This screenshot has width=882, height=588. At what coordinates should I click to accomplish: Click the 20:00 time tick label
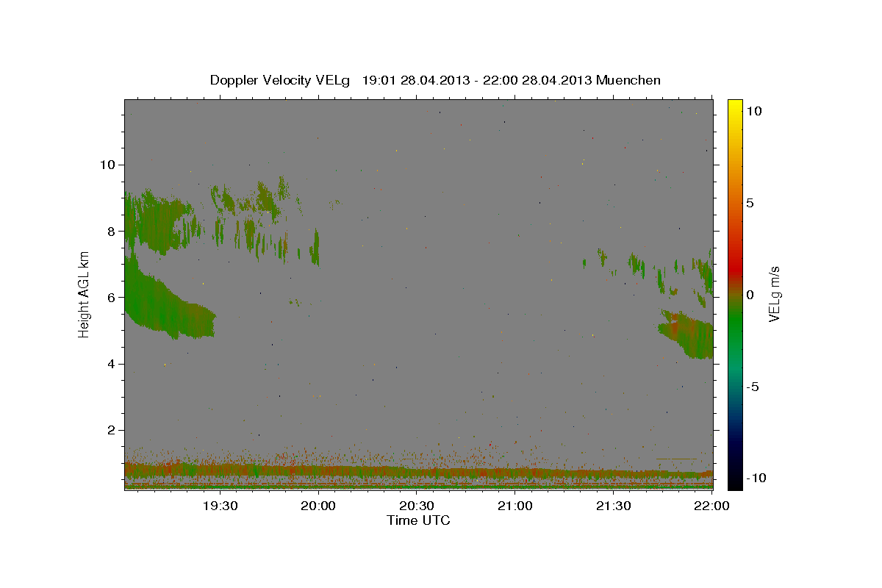(318, 506)
